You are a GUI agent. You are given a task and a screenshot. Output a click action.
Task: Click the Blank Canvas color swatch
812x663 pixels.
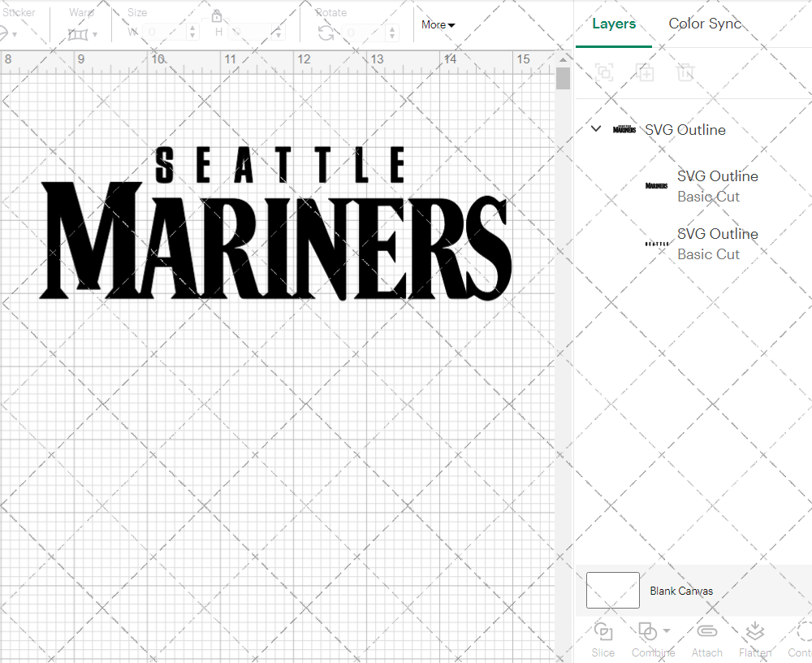tap(612, 590)
